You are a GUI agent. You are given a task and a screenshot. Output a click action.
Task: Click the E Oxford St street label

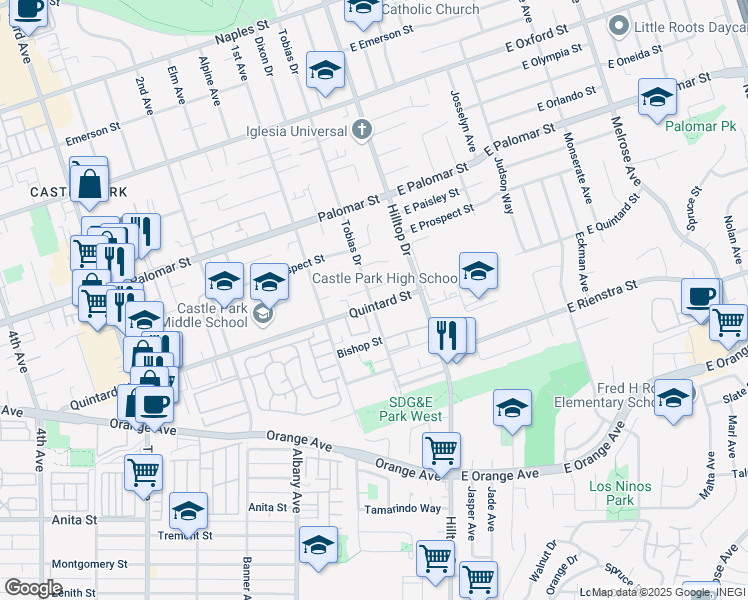point(537,38)
